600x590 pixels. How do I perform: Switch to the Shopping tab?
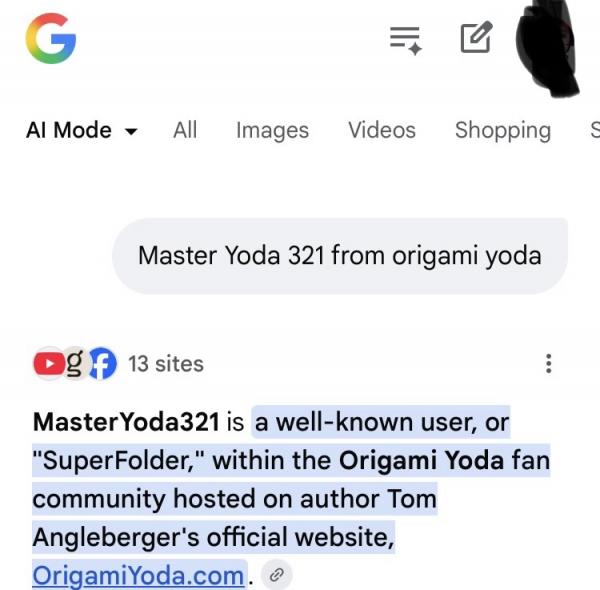coord(503,130)
